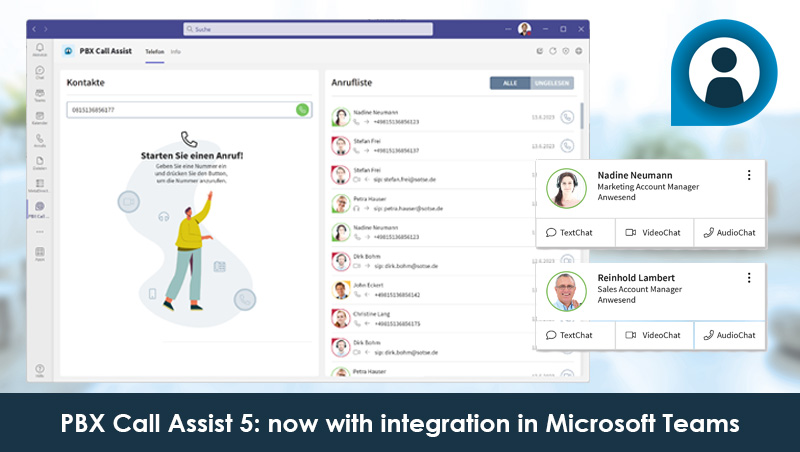Show more apps via sidebar ellipsis
800x452 pixels.
coord(40,232)
